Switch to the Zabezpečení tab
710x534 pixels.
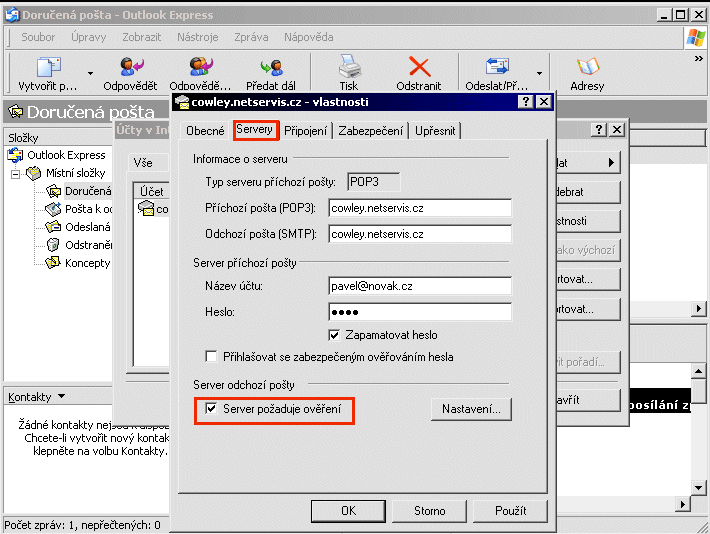(x=370, y=131)
